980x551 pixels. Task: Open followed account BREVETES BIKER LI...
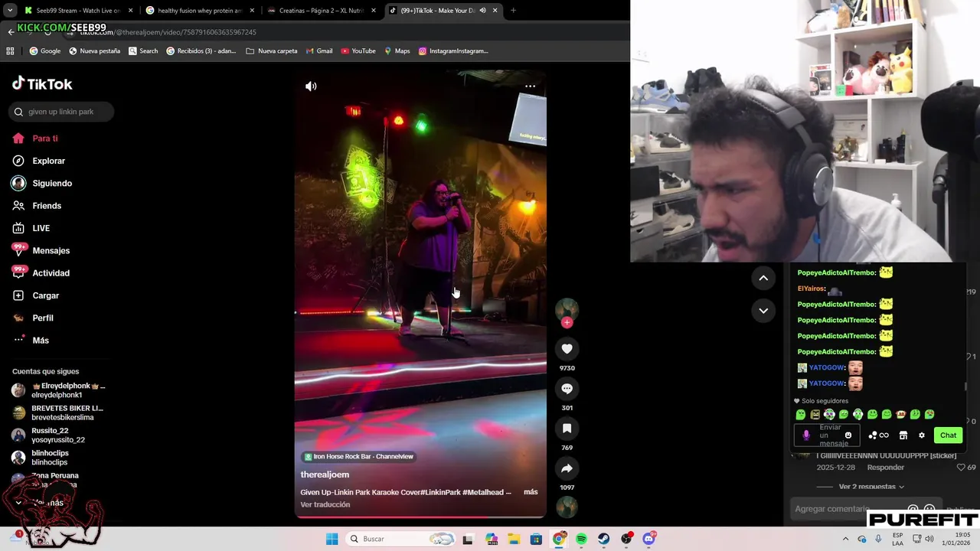[58, 412]
